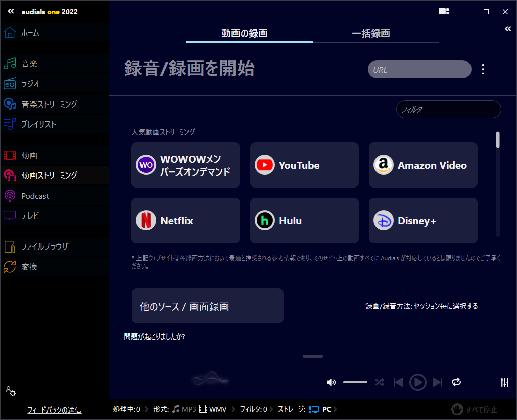
Task: Expand 処理中:0 status item
Action: tap(127, 409)
